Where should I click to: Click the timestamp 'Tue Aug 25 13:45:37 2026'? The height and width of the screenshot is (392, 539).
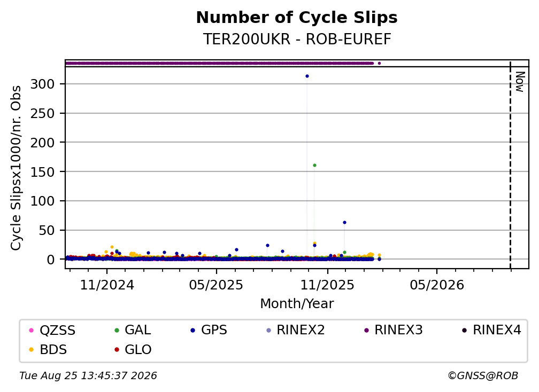88,376
